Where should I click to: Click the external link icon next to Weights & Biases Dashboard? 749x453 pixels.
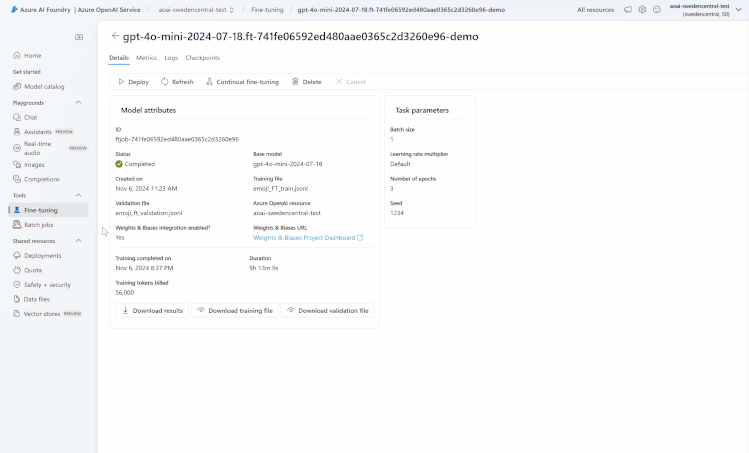point(361,237)
